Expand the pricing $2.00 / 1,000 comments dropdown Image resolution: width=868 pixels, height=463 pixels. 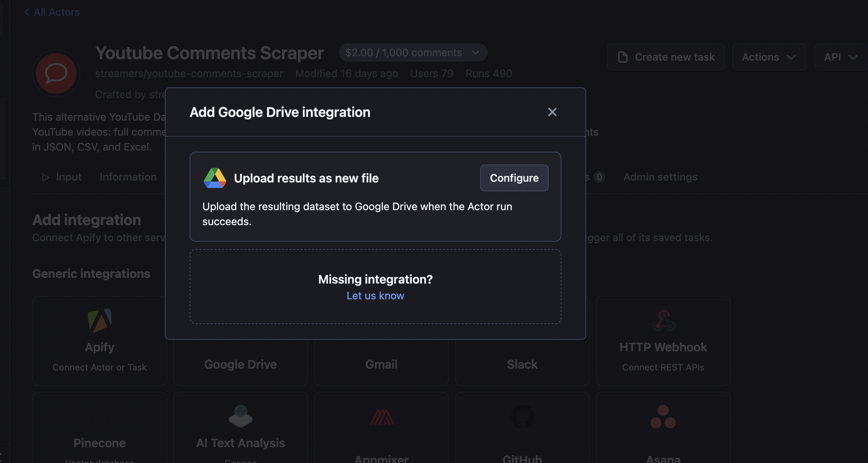click(x=413, y=52)
